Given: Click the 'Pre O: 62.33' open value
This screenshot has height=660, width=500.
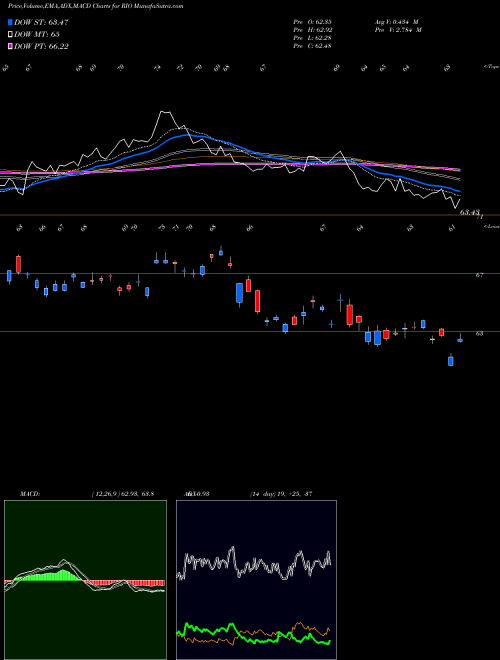Looking at the screenshot, I should tap(312, 22).
